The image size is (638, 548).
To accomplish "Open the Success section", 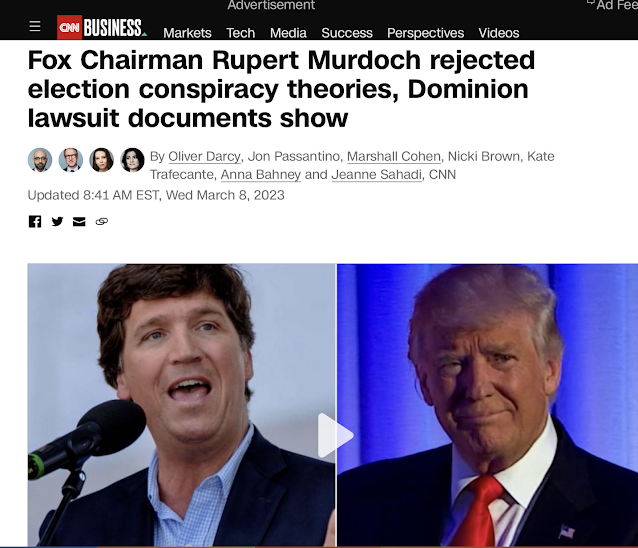I will tap(347, 33).
